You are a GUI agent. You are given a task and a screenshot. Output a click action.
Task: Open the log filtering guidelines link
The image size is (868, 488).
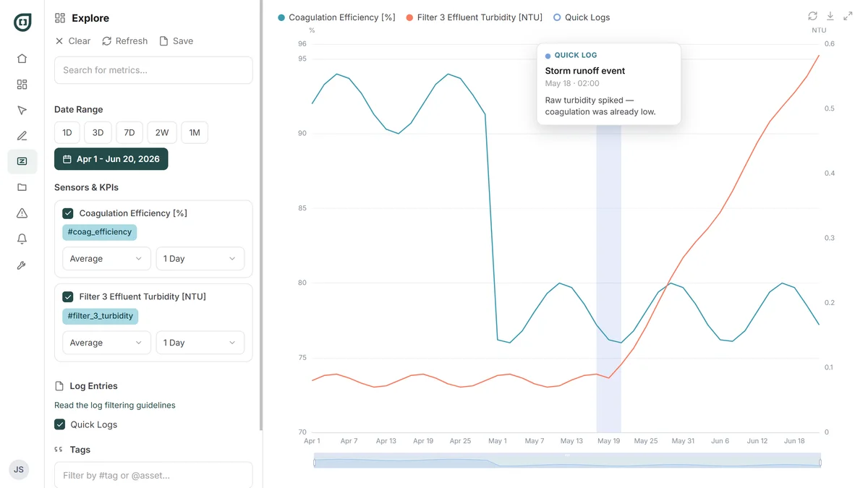coord(115,406)
